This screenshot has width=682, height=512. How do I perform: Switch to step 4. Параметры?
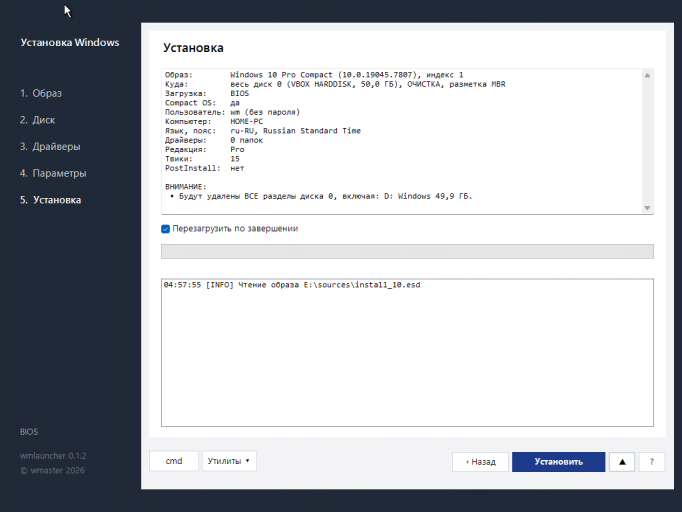point(53,173)
